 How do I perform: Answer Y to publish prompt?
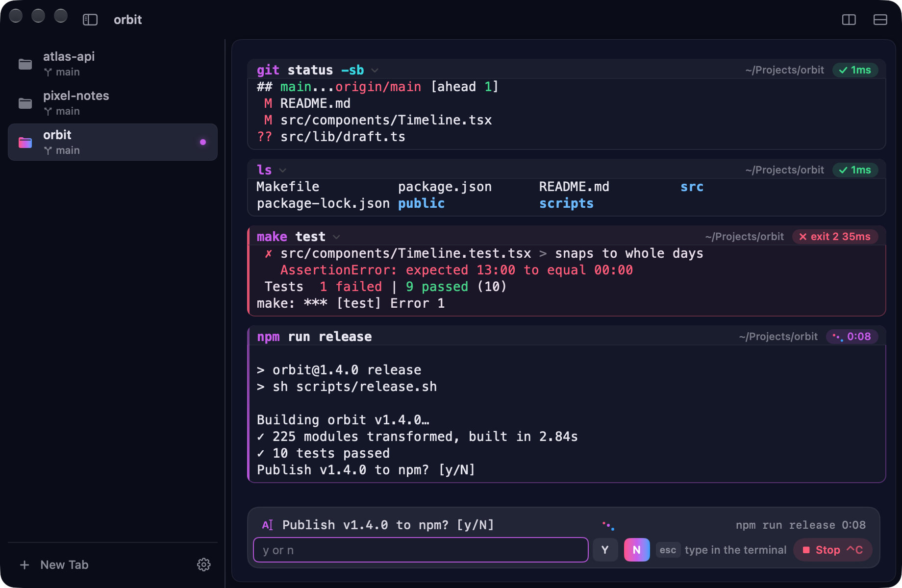click(605, 550)
